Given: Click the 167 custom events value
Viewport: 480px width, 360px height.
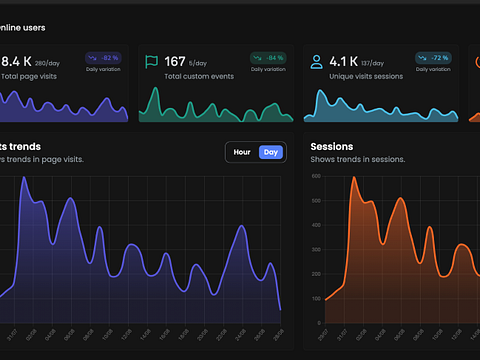Looking at the screenshot, I should click(175, 62).
